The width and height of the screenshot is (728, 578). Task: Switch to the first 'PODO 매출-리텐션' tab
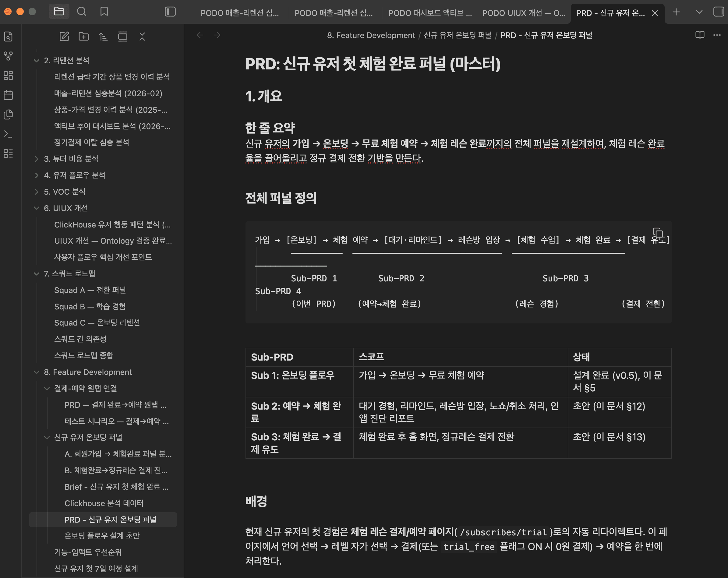(239, 13)
